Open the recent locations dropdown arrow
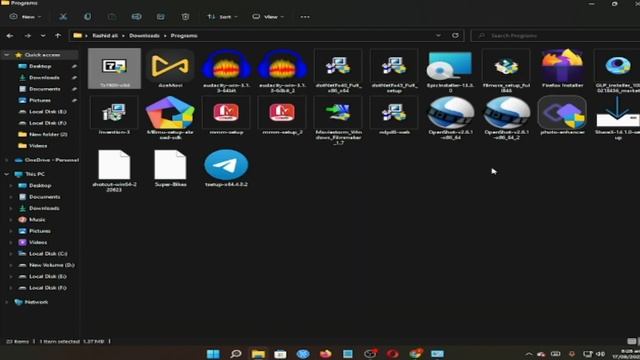Image resolution: width=640 pixels, height=360 pixels. coord(43,36)
